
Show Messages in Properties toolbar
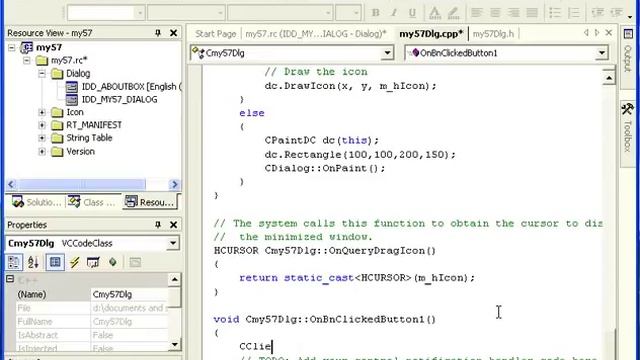coord(93,262)
